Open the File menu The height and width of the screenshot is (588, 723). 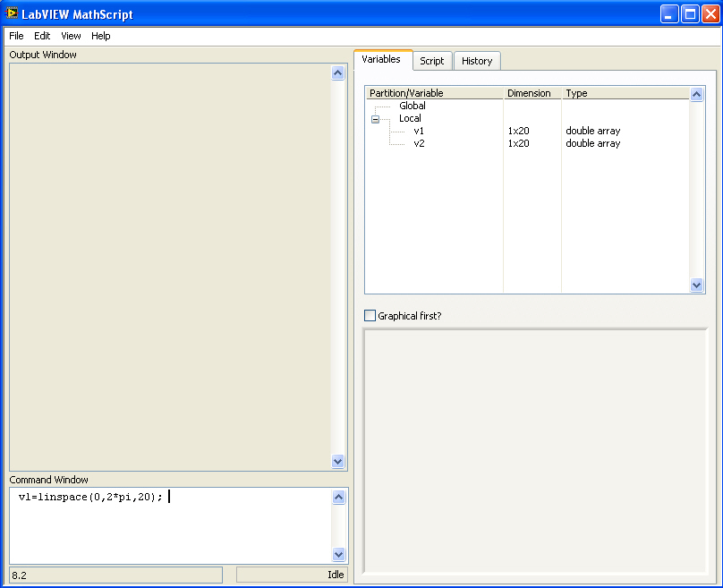pos(16,36)
